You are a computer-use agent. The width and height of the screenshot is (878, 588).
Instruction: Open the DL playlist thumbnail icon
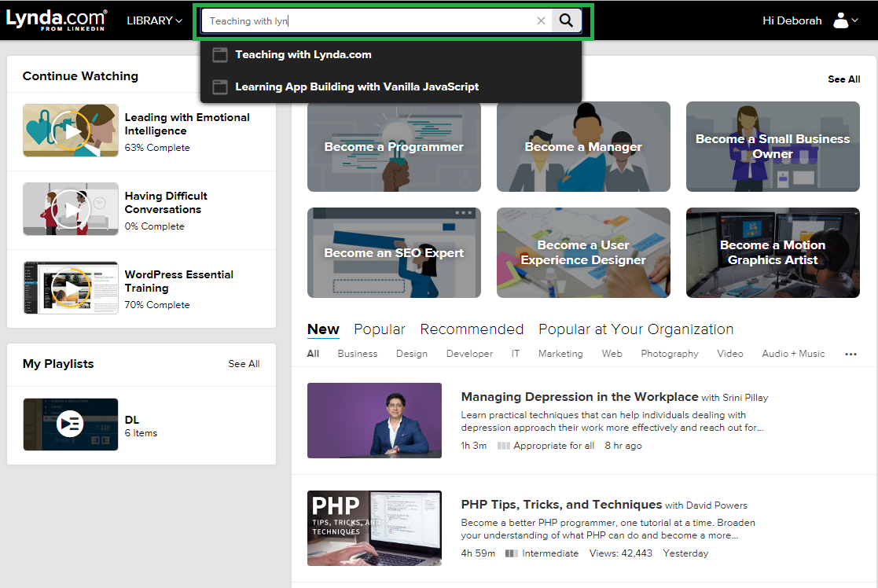(71, 424)
